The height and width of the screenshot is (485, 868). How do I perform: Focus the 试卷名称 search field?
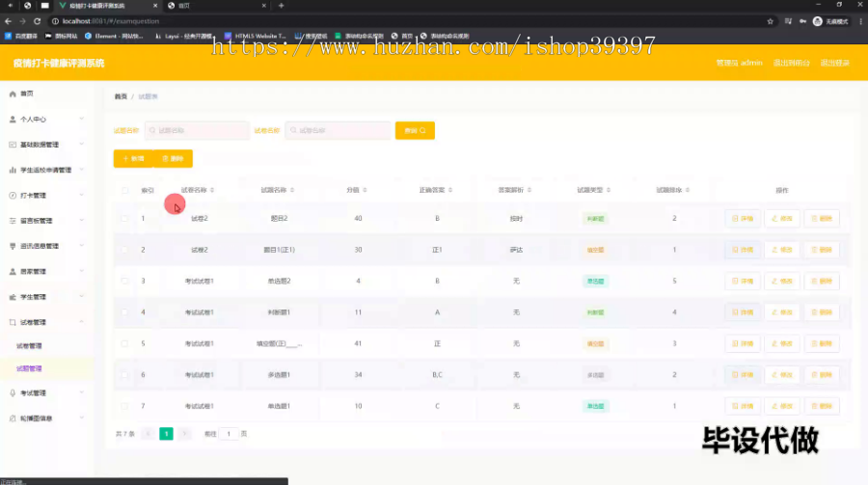338,131
